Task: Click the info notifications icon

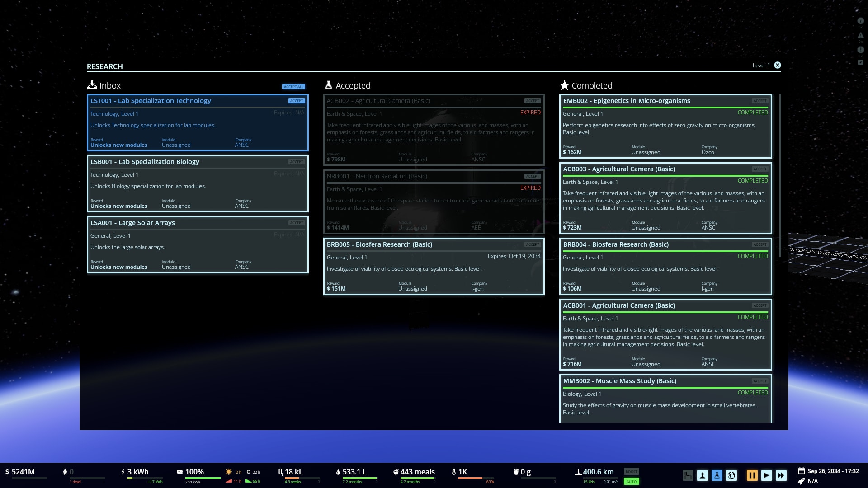Action: (861, 21)
